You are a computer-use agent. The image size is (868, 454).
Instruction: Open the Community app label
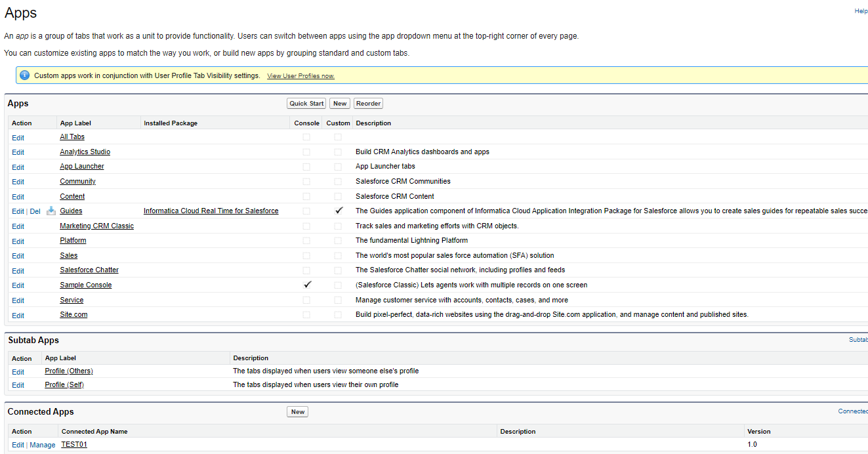click(77, 181)
